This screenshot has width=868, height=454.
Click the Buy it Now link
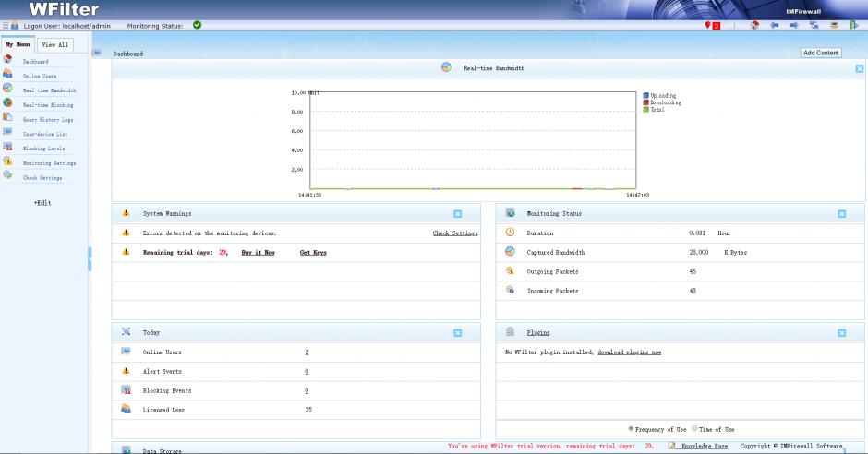click(x=258, y=252)
